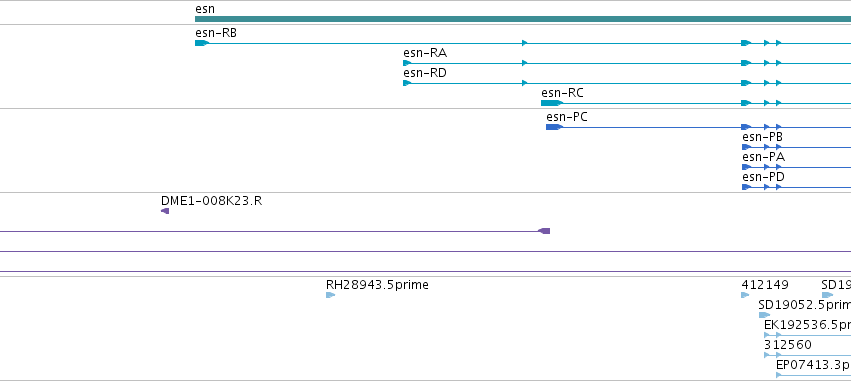The image size is (851, 381).
Task: Select the first coding block of esn-PC
Action: (x=555, y=127)
